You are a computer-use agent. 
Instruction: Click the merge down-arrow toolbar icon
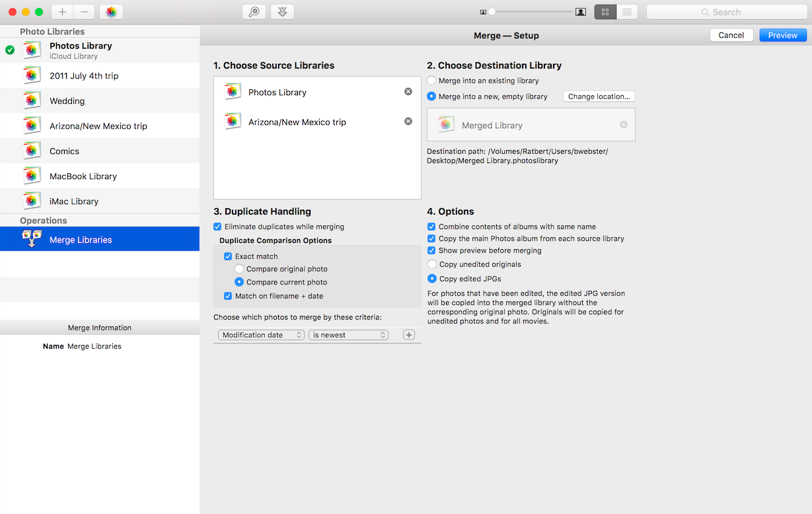[282, 12]
